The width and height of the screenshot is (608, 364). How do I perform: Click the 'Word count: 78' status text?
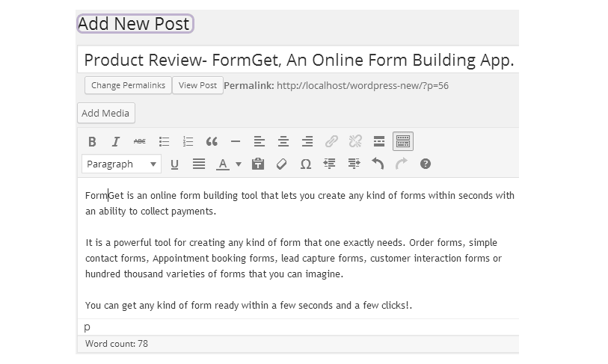[x=117, y=344]
